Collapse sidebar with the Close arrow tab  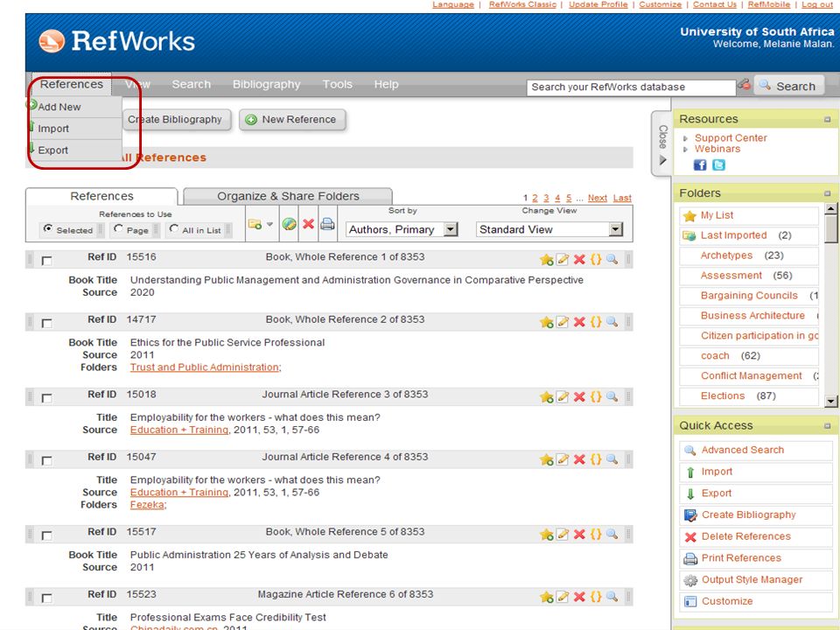click(x=662, y=144)
